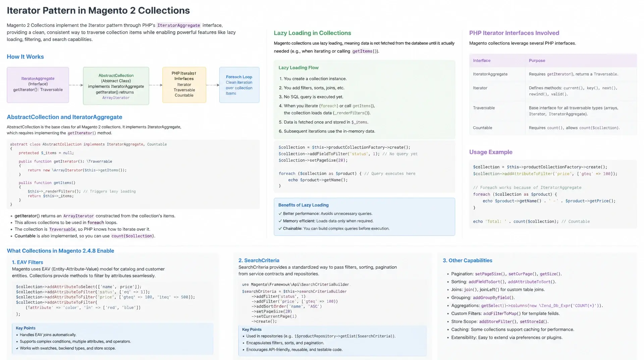This screenshot has height=360, width=644.
Task: Click the echo 'Total: ' count($collection) code line
Action: tap(531, 221)
